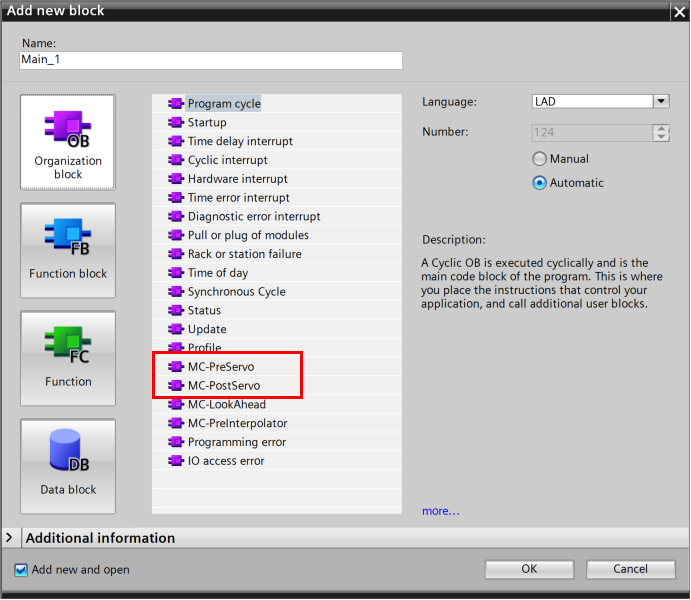
Task: Click the Time of day OB icon
Action: coord(176,273)
